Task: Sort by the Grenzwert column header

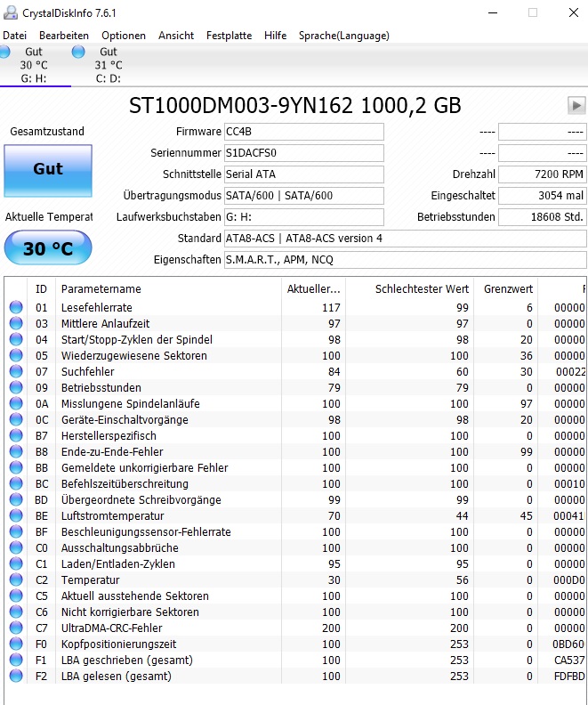Action: pos(507,288)
